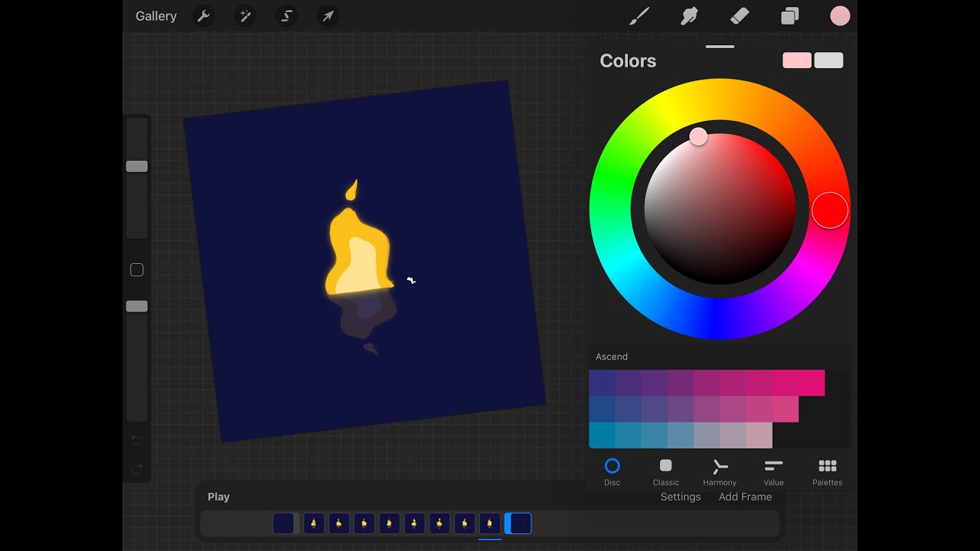Image resolution: width=980 pixels, height=551 pixels.
Task: Tap the active color circle in top bar
Action: pyautogui.click(x=840, y=16)
